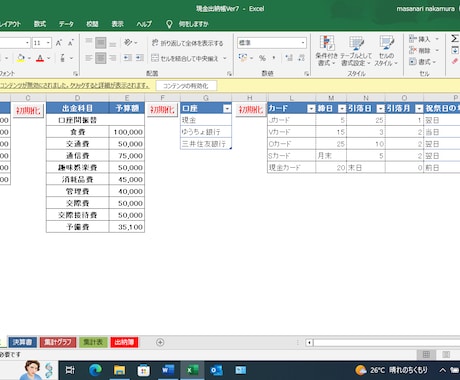Switch to the 集計表 sheet tab
This screenshot has height=380, width=460.
pos(93,342)
